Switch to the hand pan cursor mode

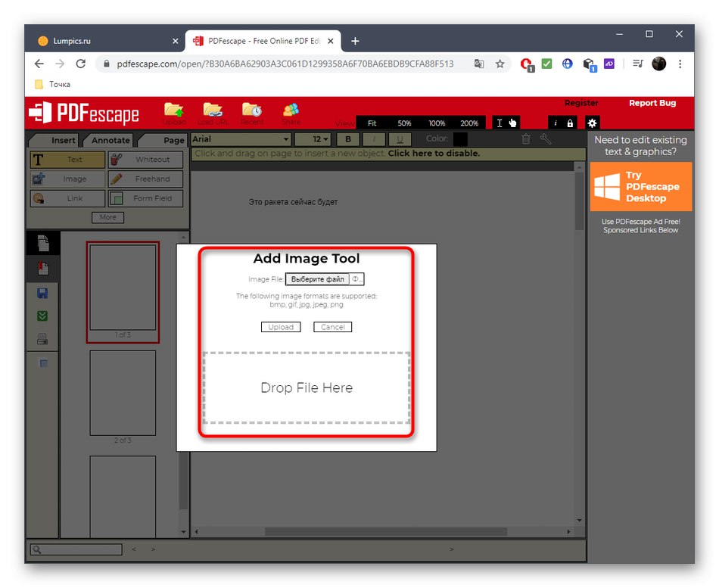[512, 123]
